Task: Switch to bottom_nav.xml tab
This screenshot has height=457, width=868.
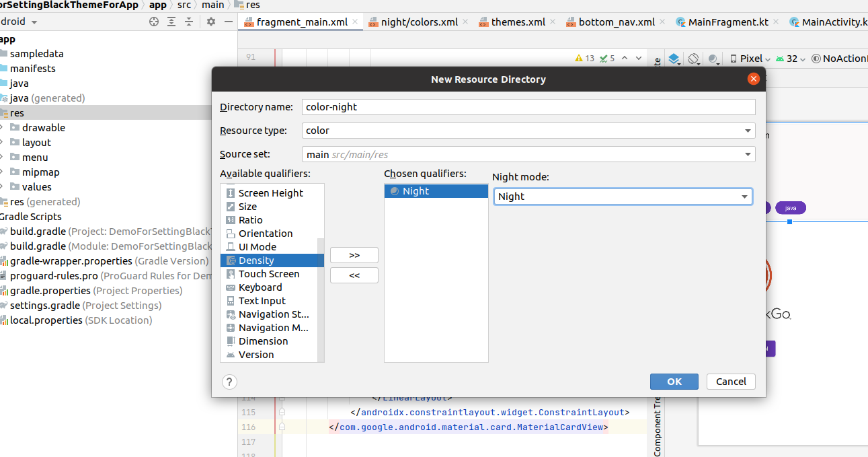Action: (617, 22)
